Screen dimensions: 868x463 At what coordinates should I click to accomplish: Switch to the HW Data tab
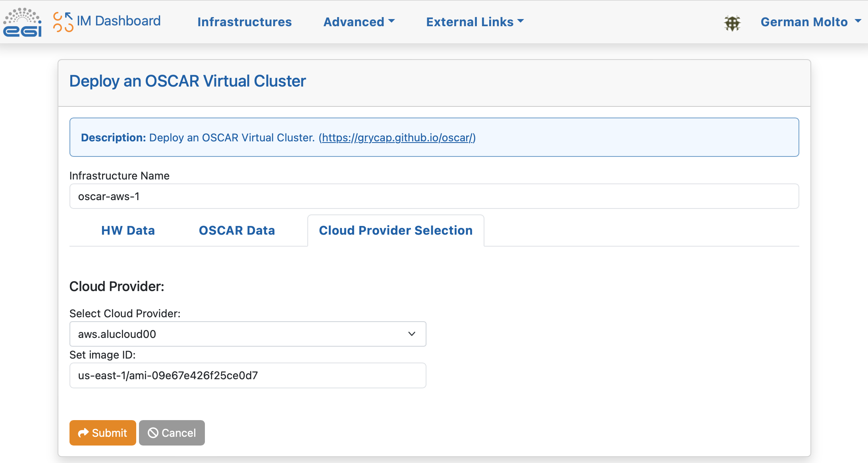coord(128,230)
